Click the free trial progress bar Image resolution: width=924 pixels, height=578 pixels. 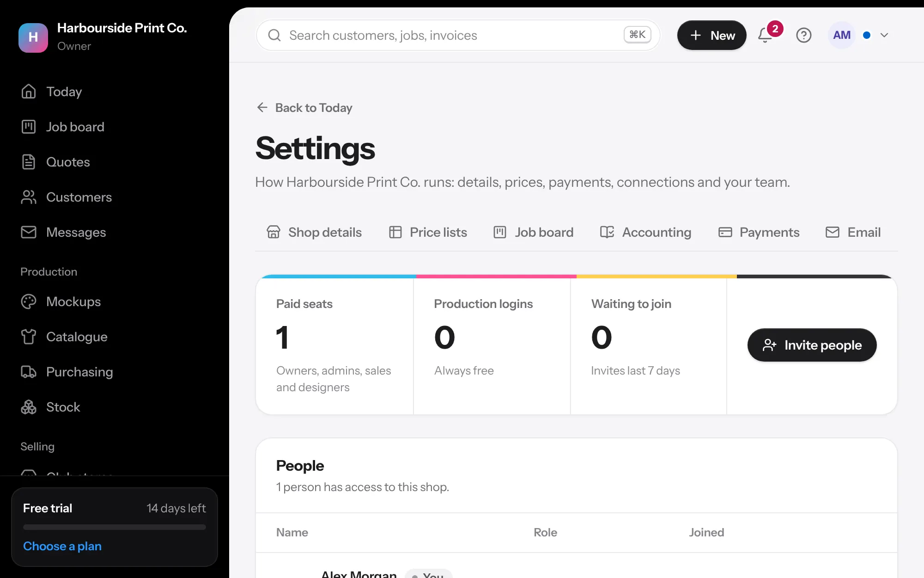click(x=115, y=527)
